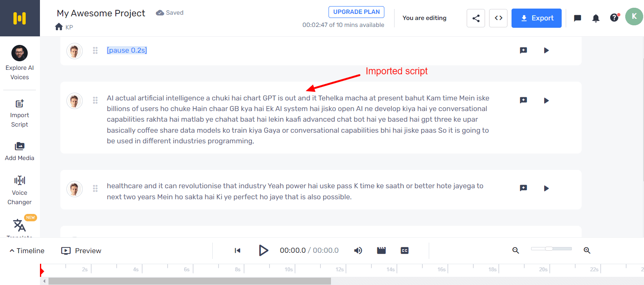Click the UPGRADE PLAN button
The image size is (644, 285).
pyautogui.click(x=356, y=12)
